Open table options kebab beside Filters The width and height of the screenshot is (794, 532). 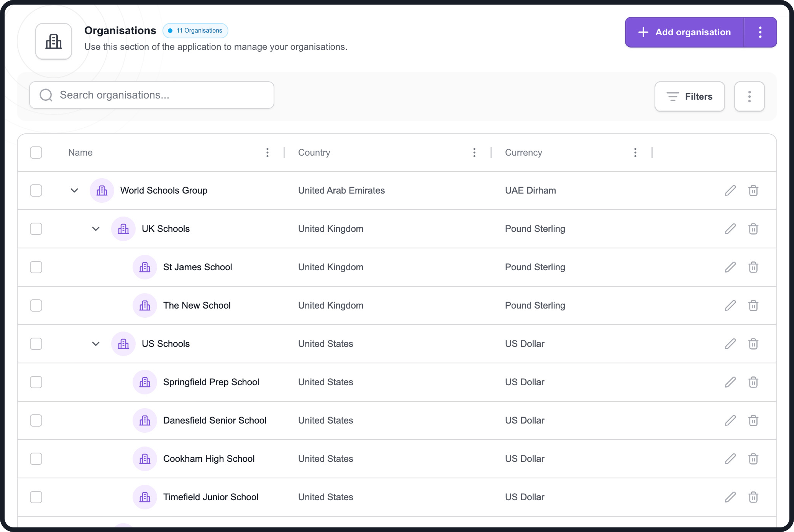click(750, 97)
